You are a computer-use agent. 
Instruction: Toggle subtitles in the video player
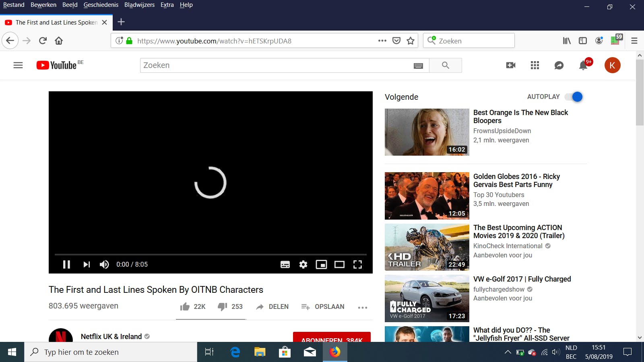(x=285, y=264)
